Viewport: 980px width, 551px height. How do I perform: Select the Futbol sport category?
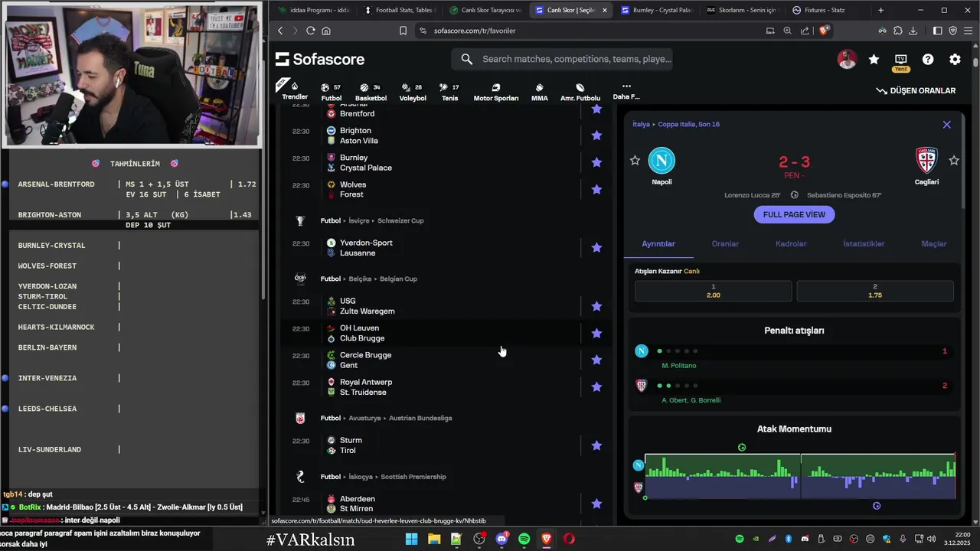point(332,92)
